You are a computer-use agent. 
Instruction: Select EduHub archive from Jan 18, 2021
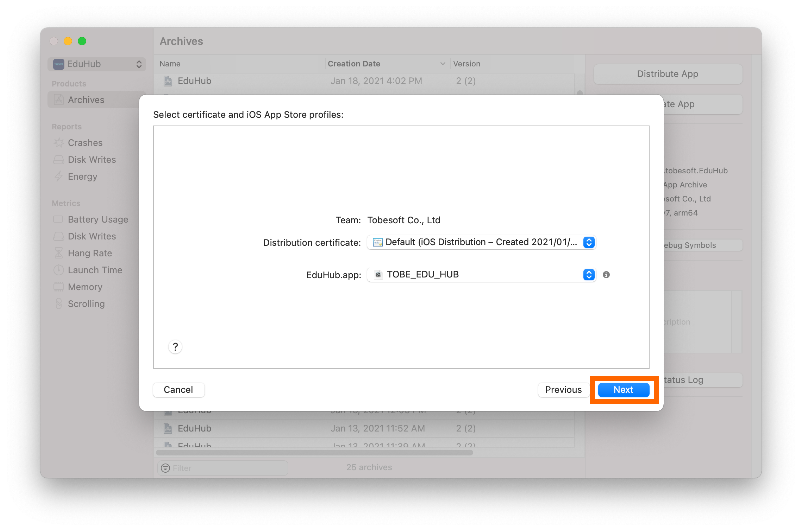(x=364, y=81)
